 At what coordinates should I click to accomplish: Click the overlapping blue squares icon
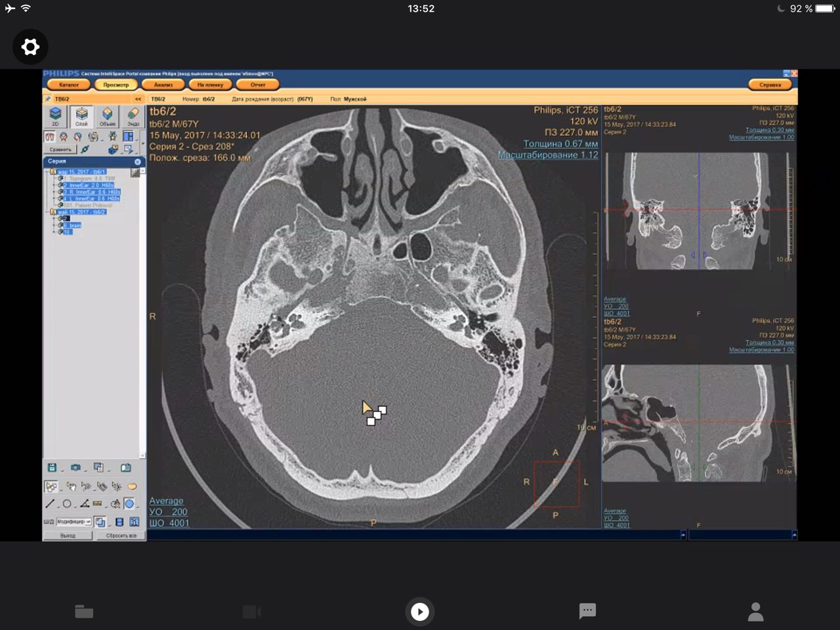pos(100,522)
